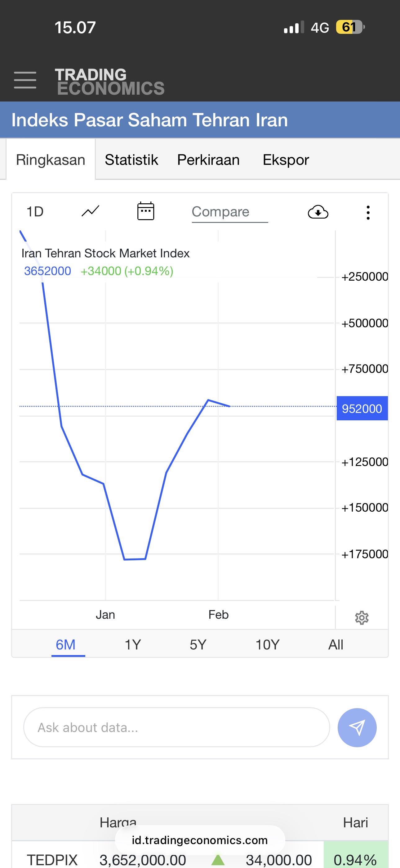Show the All time range

pyautogui.click(x=336, y=644)
